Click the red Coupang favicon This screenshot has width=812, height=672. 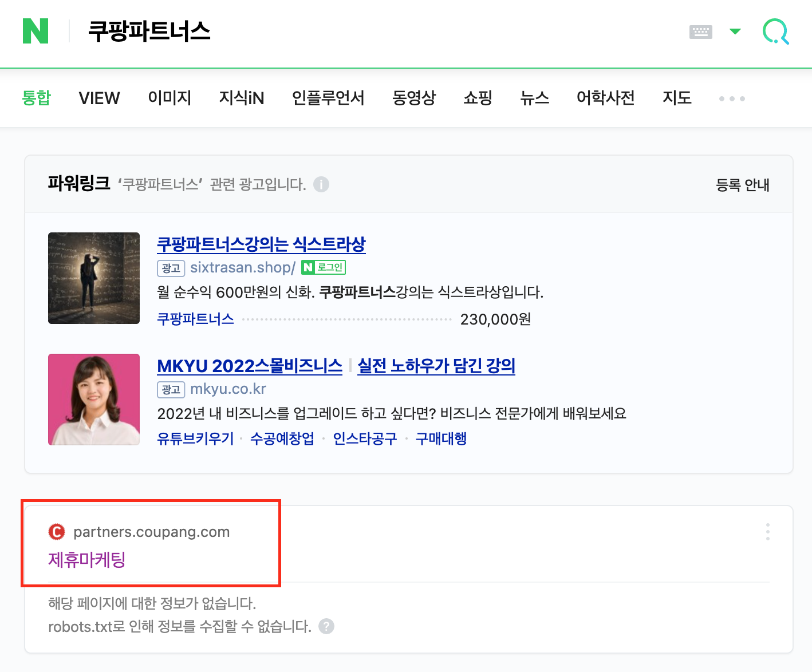pyautogui.click(x=57, y=532)
